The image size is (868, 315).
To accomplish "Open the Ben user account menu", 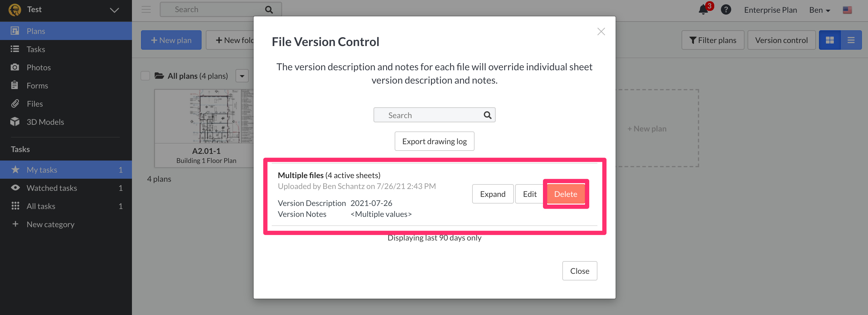I will [820, 10].
